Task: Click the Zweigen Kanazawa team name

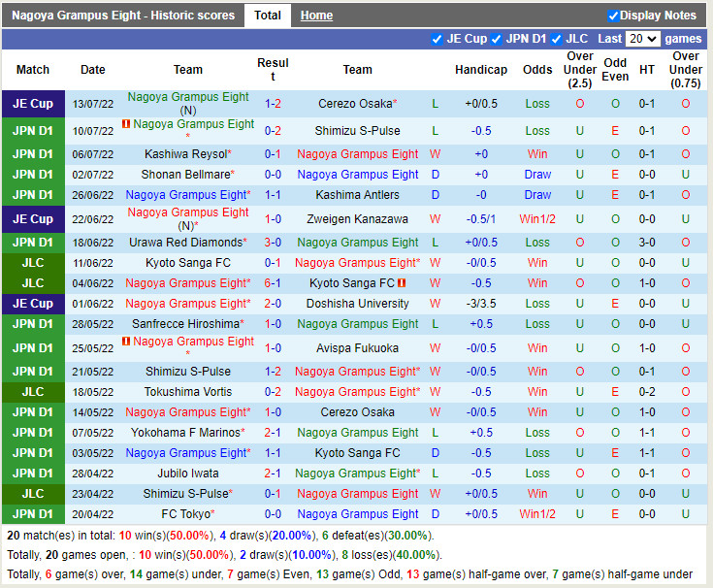Action: coord(357,219)
